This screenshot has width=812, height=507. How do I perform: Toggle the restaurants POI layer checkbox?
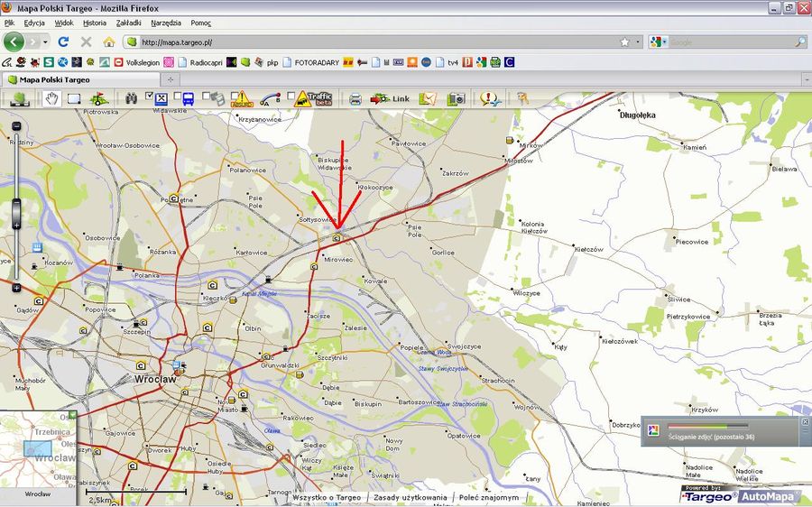149,96
